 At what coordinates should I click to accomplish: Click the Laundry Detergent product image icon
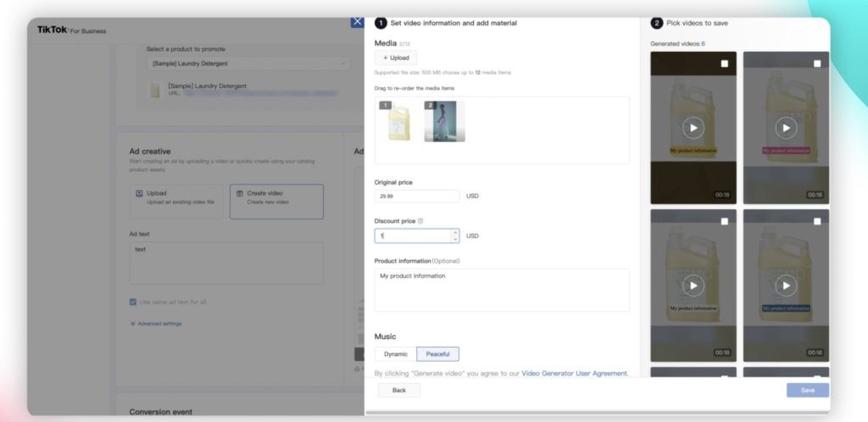(156, 90)
